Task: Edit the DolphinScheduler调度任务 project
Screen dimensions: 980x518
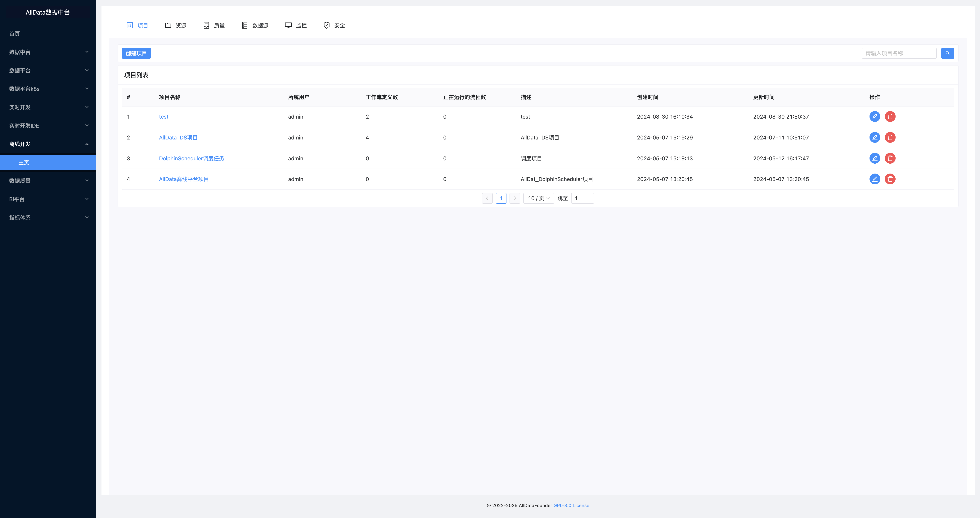Action: [875, 158]
